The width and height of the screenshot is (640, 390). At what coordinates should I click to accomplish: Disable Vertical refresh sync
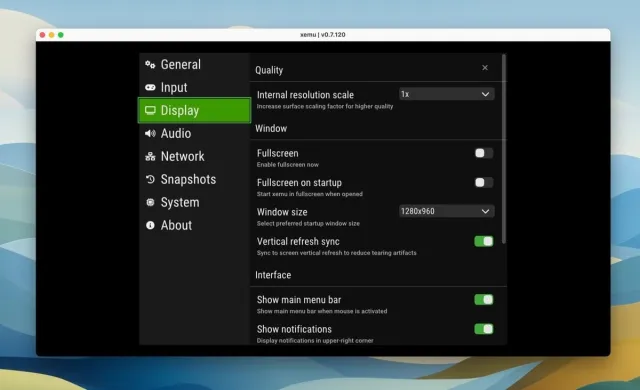pos(484,241)
